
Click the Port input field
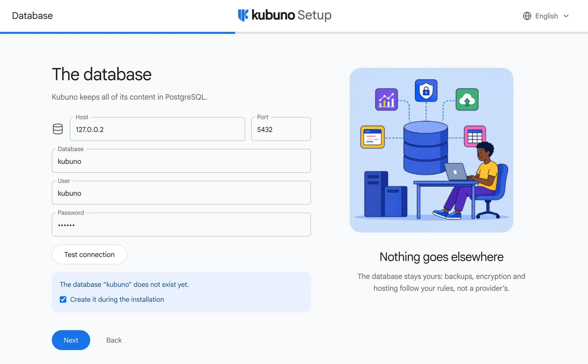pos(281,129)
